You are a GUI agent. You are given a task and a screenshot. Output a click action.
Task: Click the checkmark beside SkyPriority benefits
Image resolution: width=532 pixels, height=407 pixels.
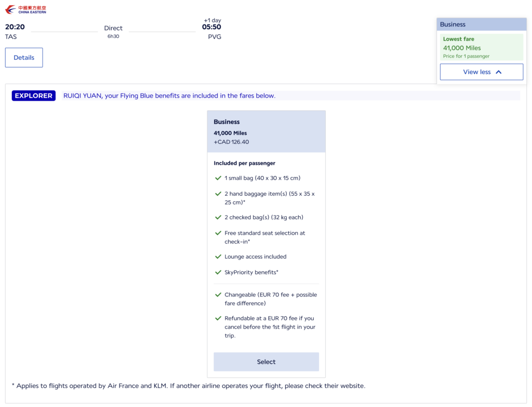(218, 273)
